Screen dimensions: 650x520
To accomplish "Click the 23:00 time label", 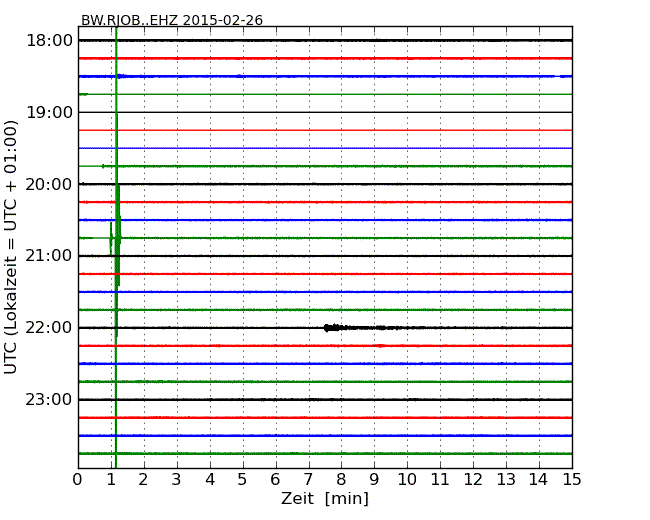I will pyautogui.click(x=49, y=400).
